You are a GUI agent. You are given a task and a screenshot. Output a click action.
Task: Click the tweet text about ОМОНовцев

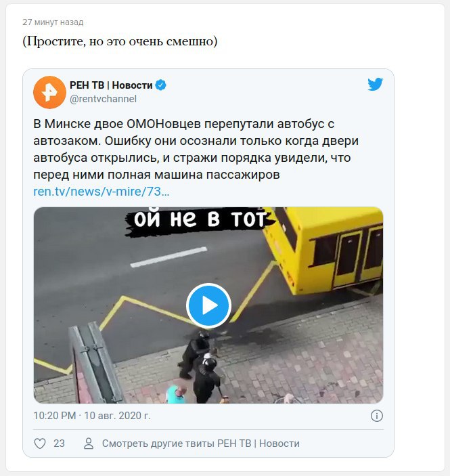point(196,149)
